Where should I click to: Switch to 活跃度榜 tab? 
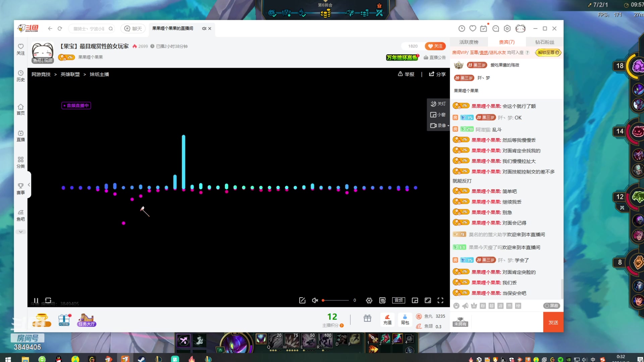click(469, 42)
